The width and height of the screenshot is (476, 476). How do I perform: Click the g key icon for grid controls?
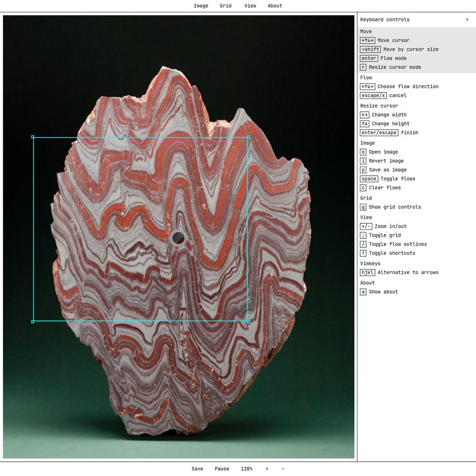click(363, 207)
